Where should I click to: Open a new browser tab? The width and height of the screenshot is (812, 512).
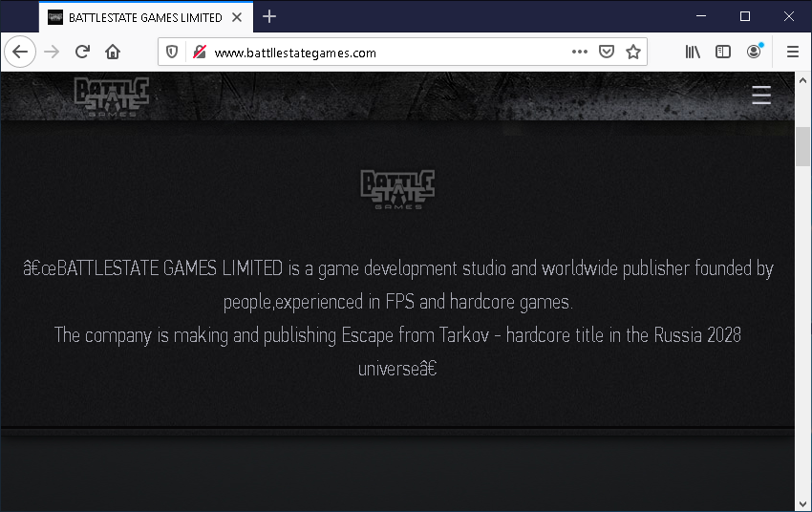pos(269,16)
